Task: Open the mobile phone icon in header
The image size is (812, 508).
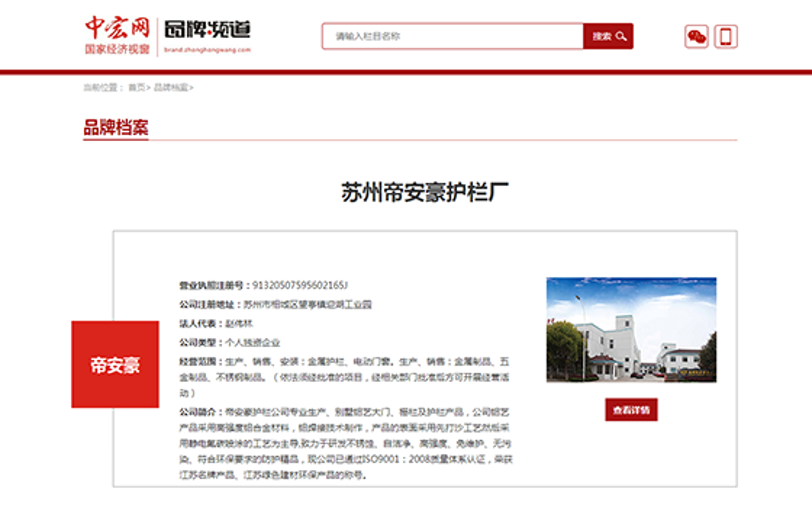Action: 726,36
